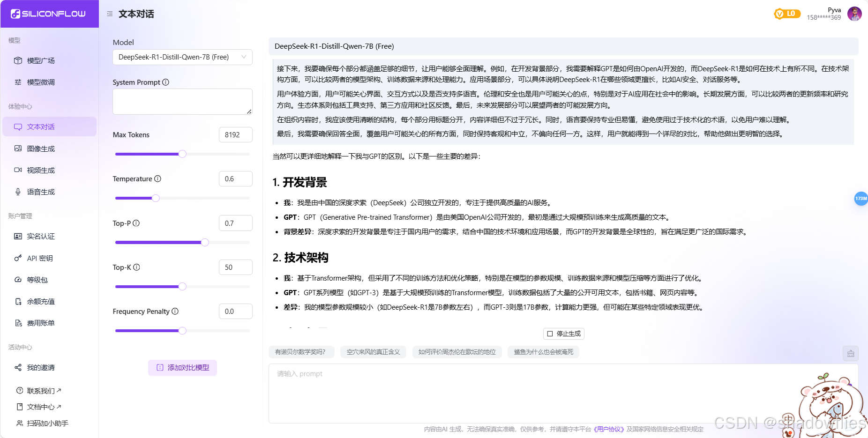Viewport: 868px width, 438px height.
Task: Click the 图像生成 picture icon
Action: [x=18, y=148]
